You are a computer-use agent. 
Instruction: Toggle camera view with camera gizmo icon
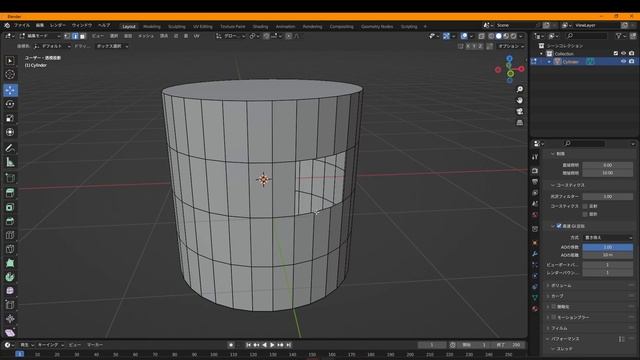[520, 111]
